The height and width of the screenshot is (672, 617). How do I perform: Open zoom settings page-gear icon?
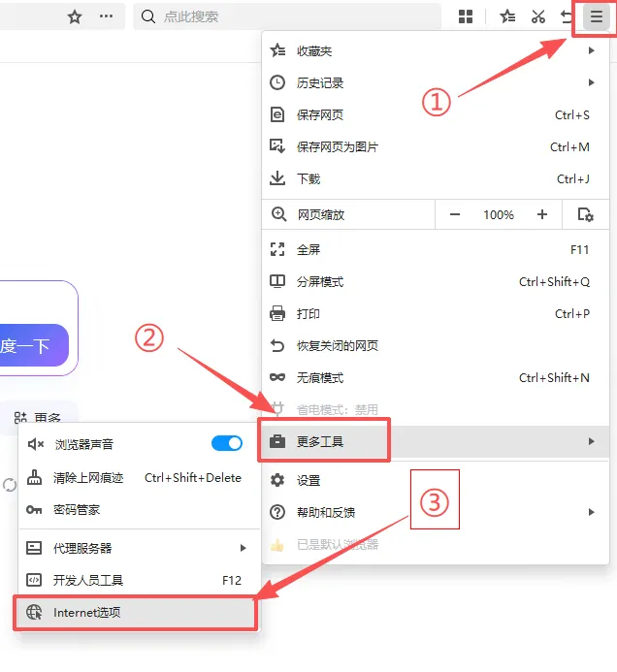[585, 214]
